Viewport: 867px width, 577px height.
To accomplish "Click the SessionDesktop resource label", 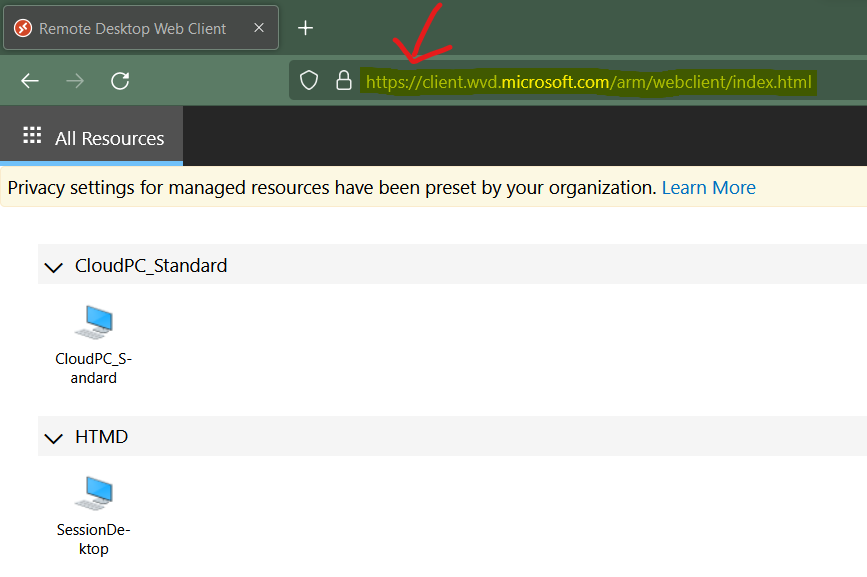I will pos(93,539).
